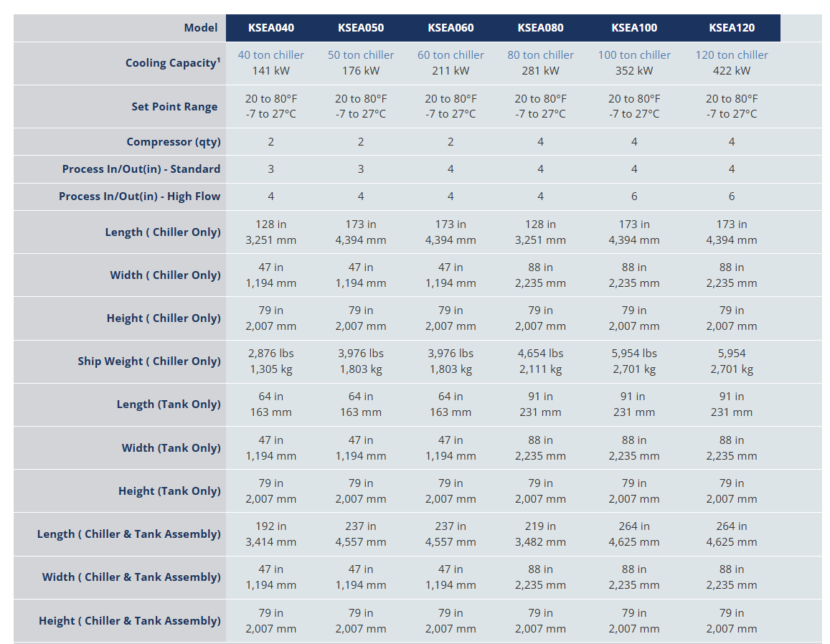Click the 80 ton chiller link
The width and height of the screenshot is (830, 644).
coord(540,55)
